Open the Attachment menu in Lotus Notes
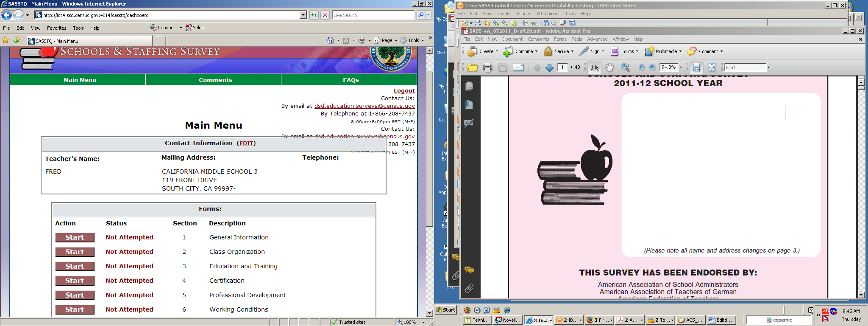Screen dimensions: 868x326 [x=548, y=14]
